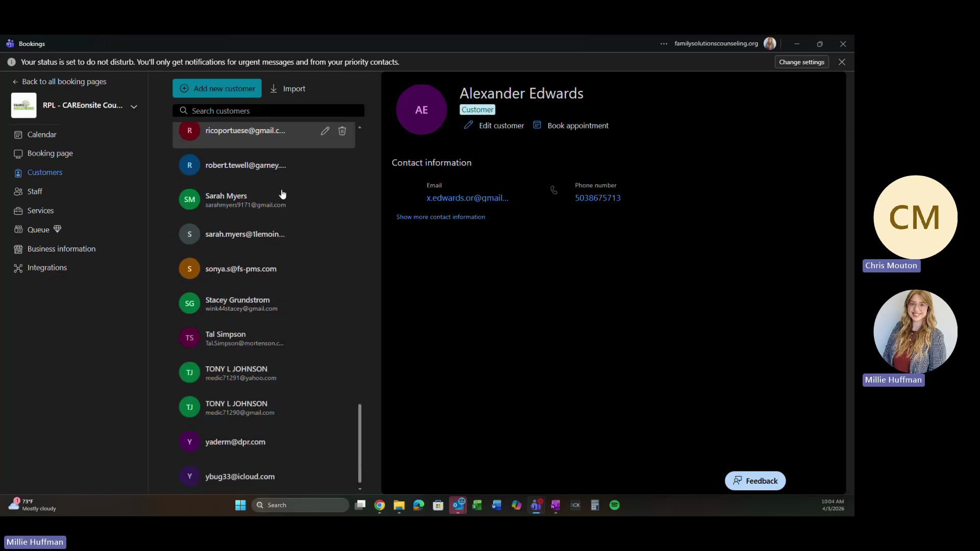Click Add new customer button

click(217, 88)
